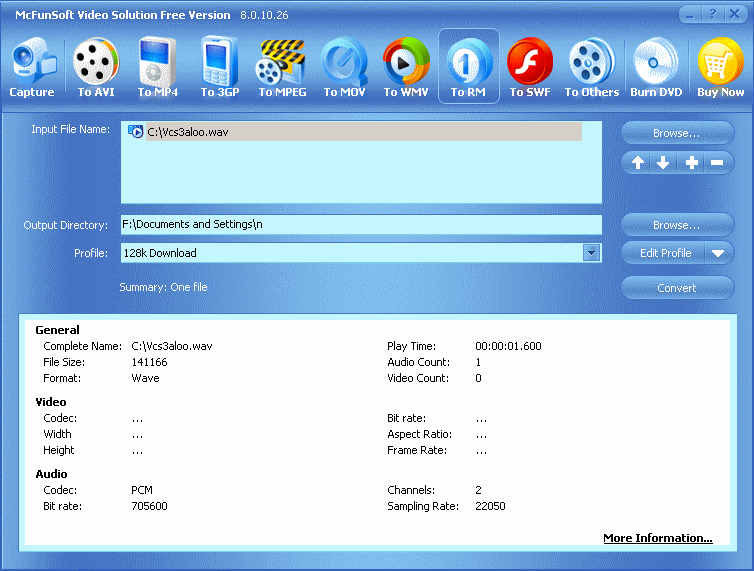Open the Edit Profile arrow menu

click(718, 253)
